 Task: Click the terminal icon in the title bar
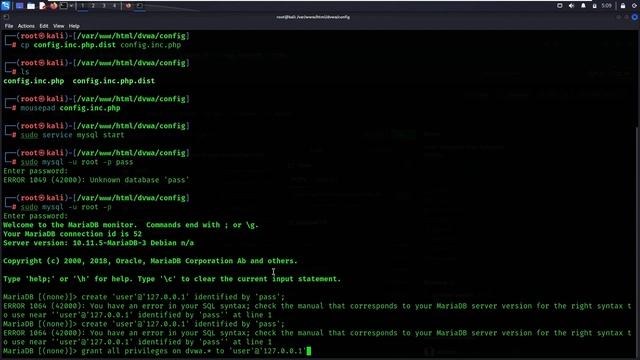(x=6, y=17)
